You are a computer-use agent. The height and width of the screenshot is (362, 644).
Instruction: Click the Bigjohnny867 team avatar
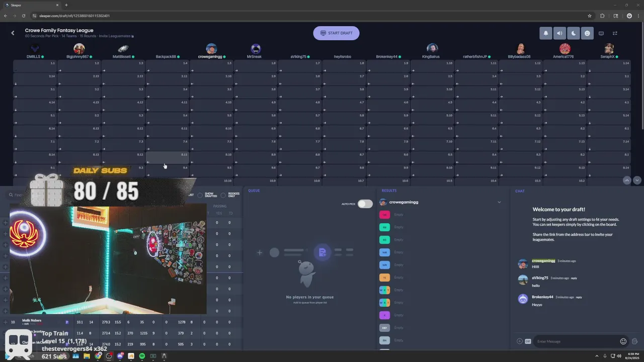click(79, 49)
